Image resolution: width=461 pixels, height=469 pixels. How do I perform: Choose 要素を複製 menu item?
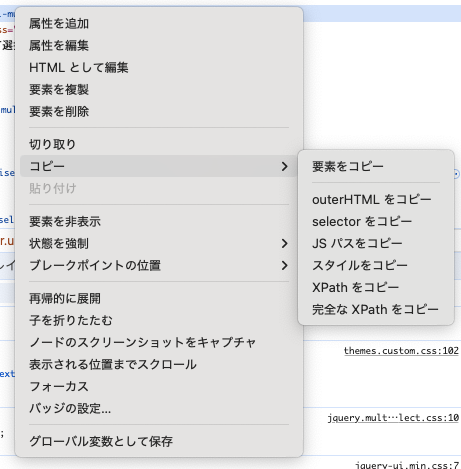[x=159, y=90]
